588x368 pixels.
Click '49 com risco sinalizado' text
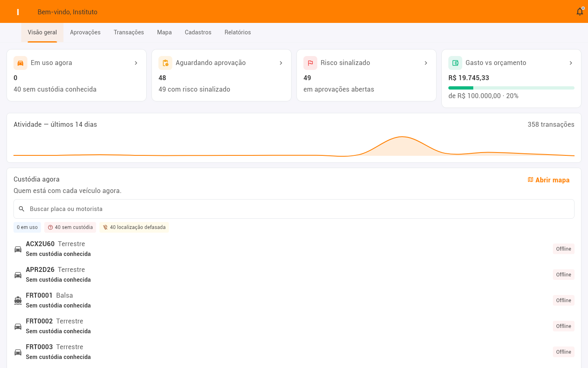(194, 90)
